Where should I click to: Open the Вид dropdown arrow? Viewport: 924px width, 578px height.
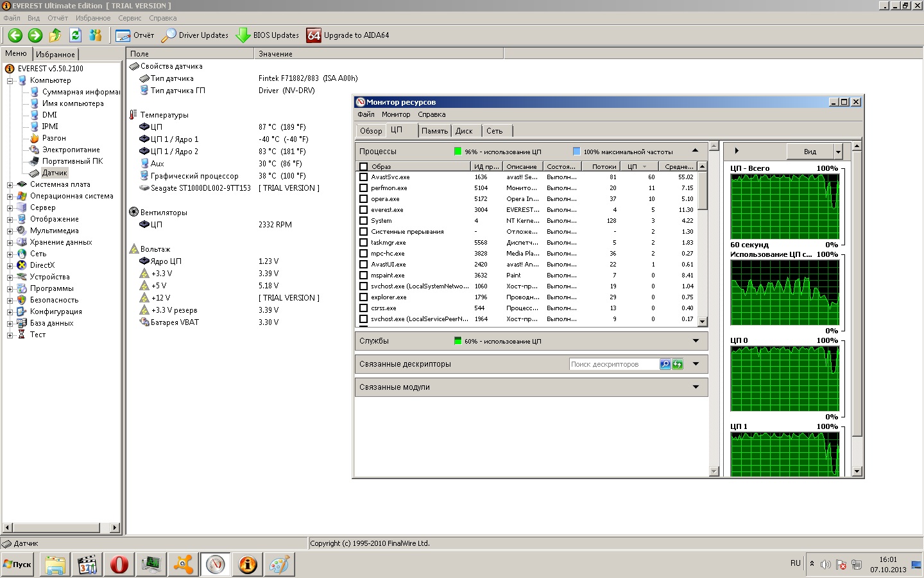pyautogui.click(x=838, y=152)
